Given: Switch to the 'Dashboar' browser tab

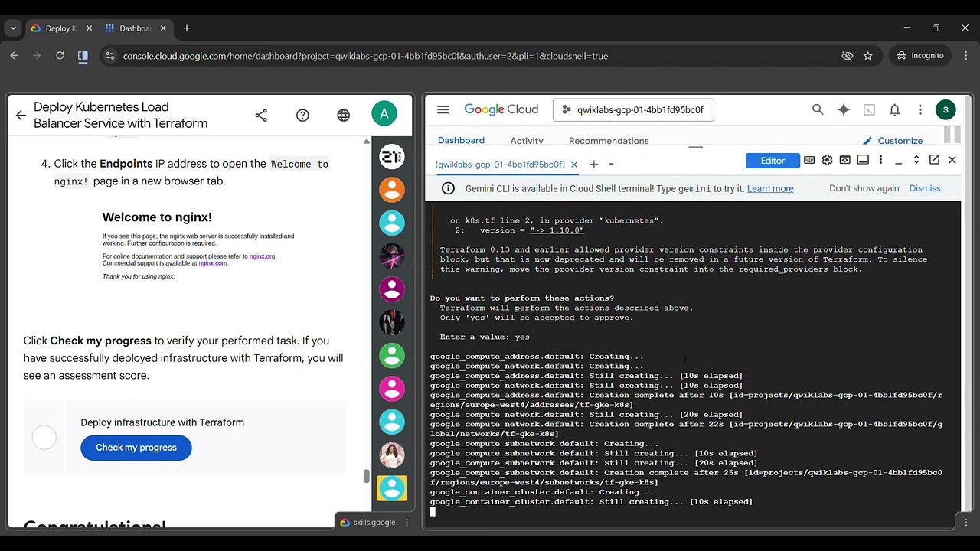Looking at the screenshot, I should 135,28.
